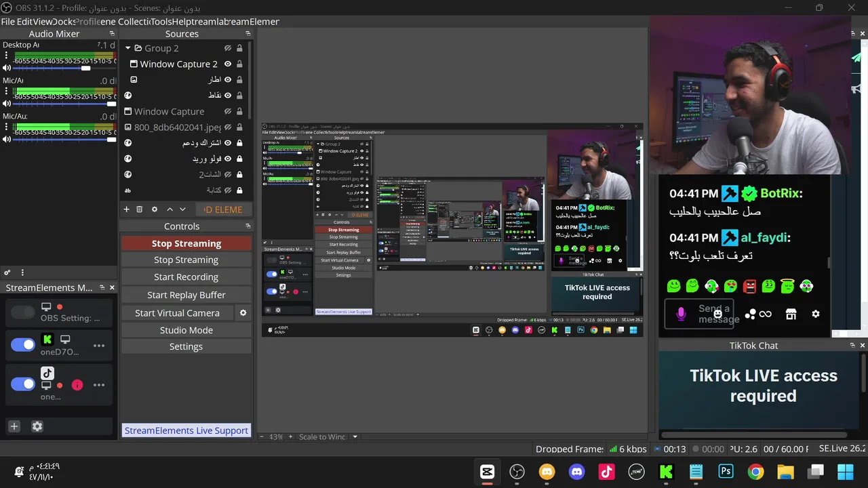Open File Explorer from the taskbar
The height and width of the screenshot is (488, 868).
(785, 472)
